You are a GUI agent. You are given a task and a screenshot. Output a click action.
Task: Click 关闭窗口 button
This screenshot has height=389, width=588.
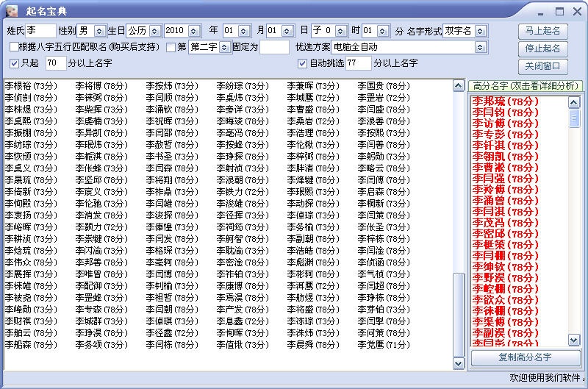click(x=542, y=66)
